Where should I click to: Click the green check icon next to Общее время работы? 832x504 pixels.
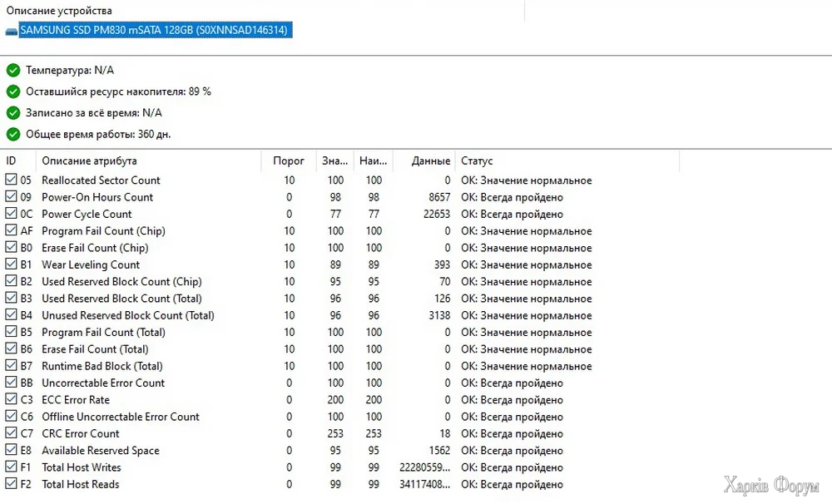(x=13, y=134)
